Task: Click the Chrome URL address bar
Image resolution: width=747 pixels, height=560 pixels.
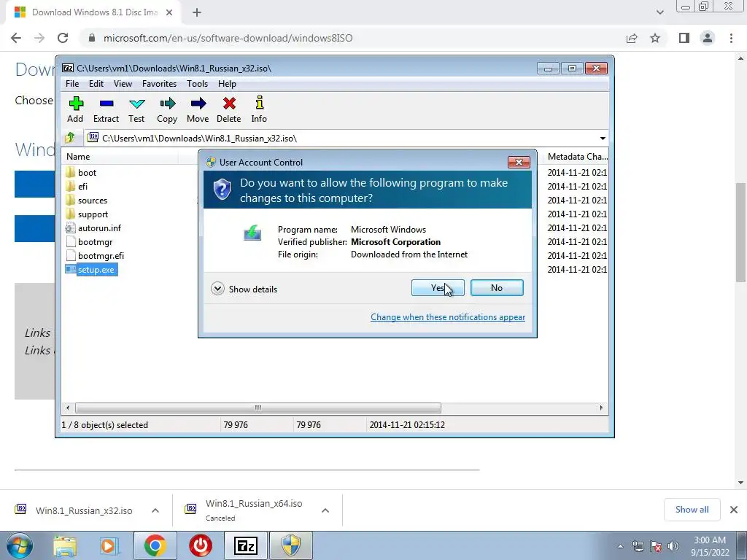Action: click(x=352, y=38)
